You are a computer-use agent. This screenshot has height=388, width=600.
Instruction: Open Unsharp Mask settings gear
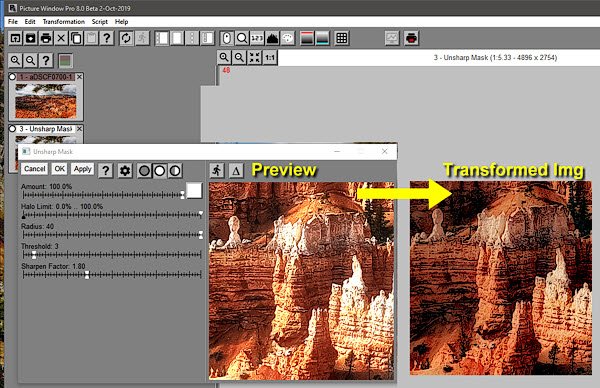[x=125, y=171]
